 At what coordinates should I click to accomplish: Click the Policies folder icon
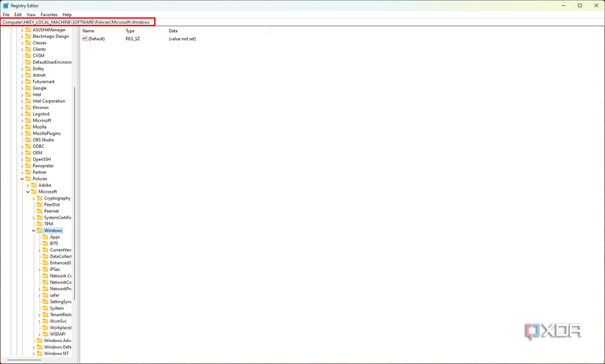point(28,179)
